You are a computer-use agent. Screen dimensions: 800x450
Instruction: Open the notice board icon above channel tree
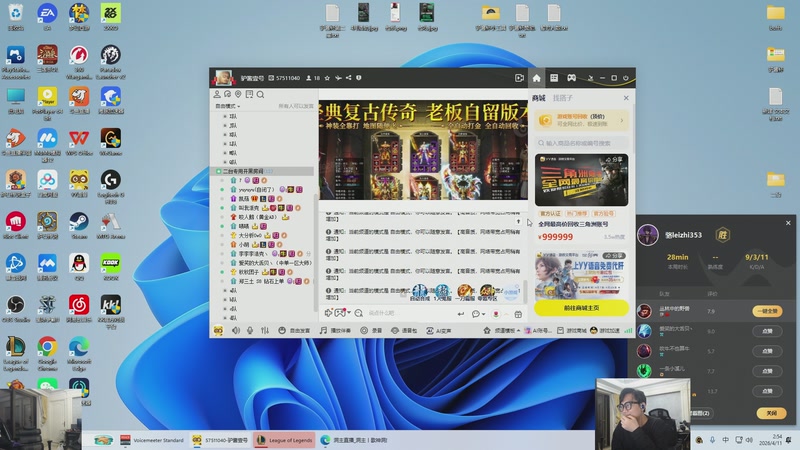coord(249,94)
